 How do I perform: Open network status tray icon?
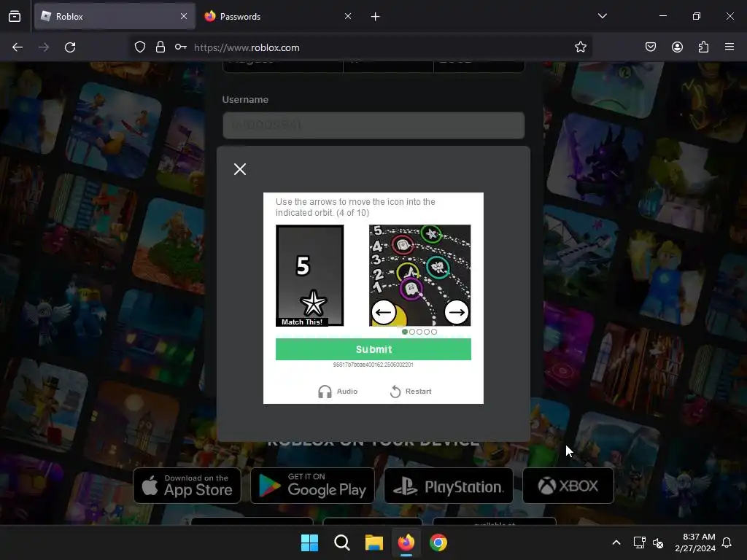[639, 542]
